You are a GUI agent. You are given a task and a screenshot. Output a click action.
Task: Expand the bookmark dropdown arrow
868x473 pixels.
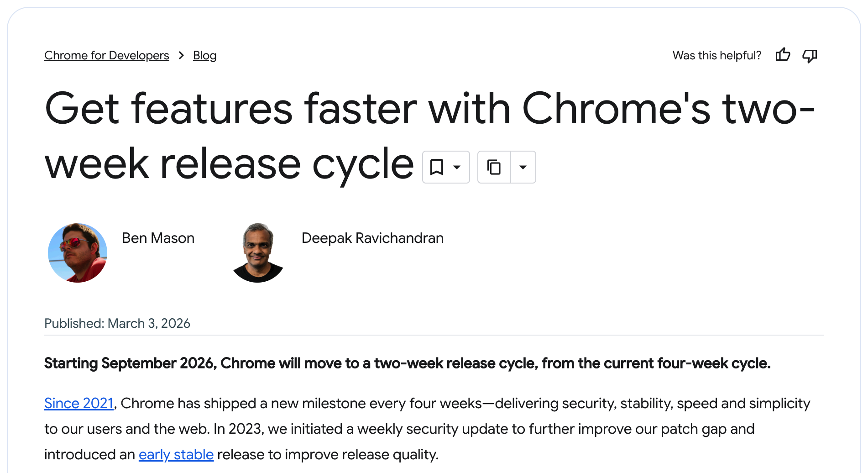pos(457,167)
